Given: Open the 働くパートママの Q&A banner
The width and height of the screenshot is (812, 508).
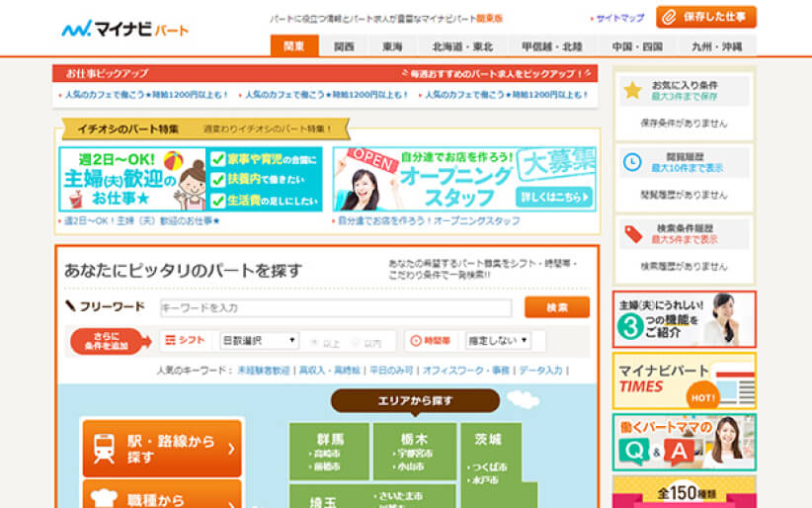Looking at the screenshot, I should coord(685,442).
